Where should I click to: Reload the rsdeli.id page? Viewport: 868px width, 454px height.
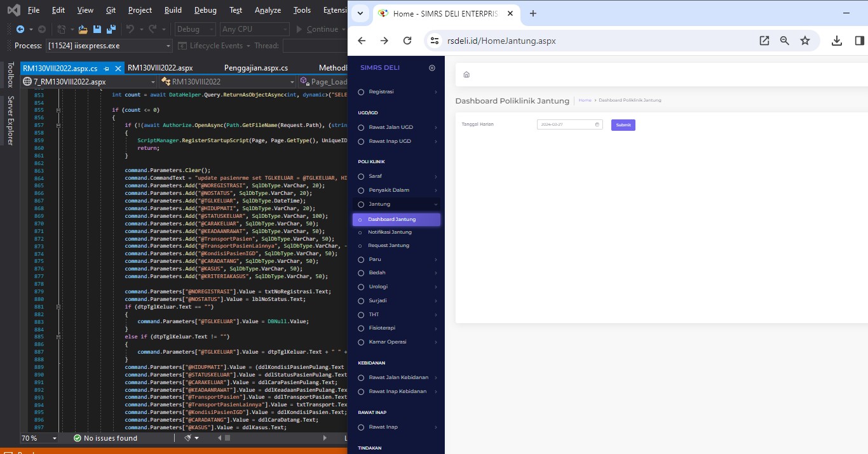[407, 41]
